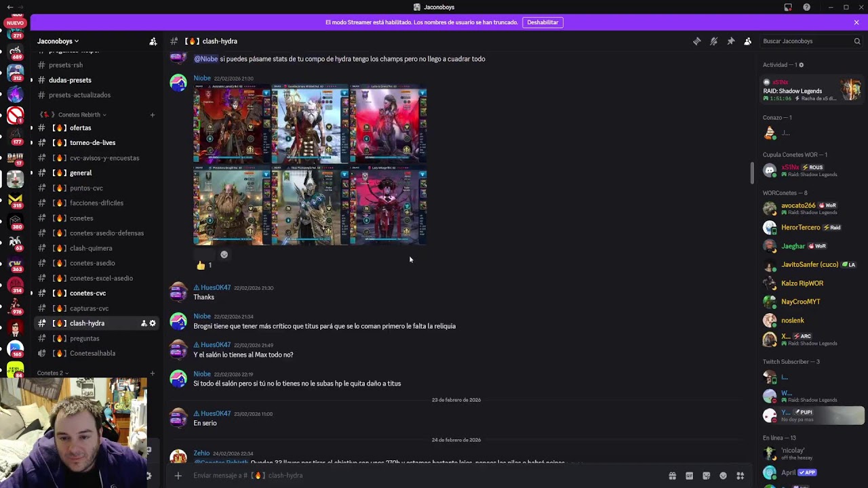The image size is (868, 488).
Task: Click the message attachment plus button
Action: click(x=178, y=476)
